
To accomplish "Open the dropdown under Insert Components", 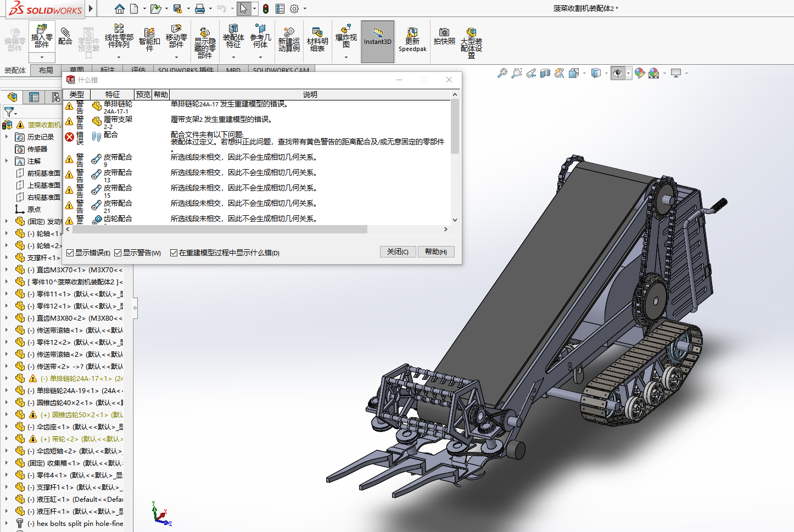I will pyautogui.click(x=42, y=57).
